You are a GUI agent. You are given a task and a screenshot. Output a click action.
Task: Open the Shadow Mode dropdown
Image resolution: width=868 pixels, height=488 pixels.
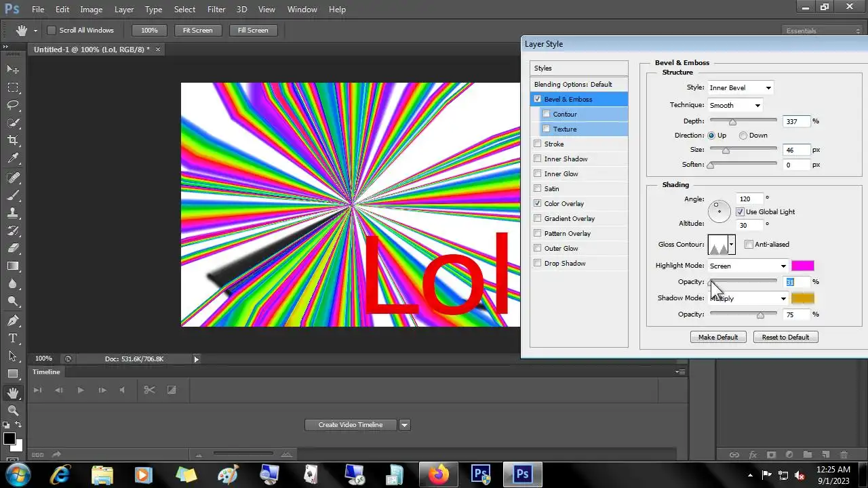[748, 298]
